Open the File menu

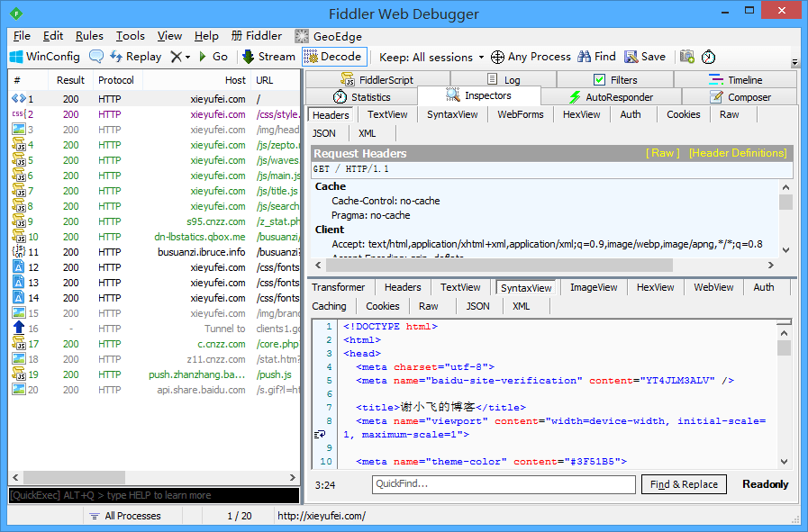22,36
